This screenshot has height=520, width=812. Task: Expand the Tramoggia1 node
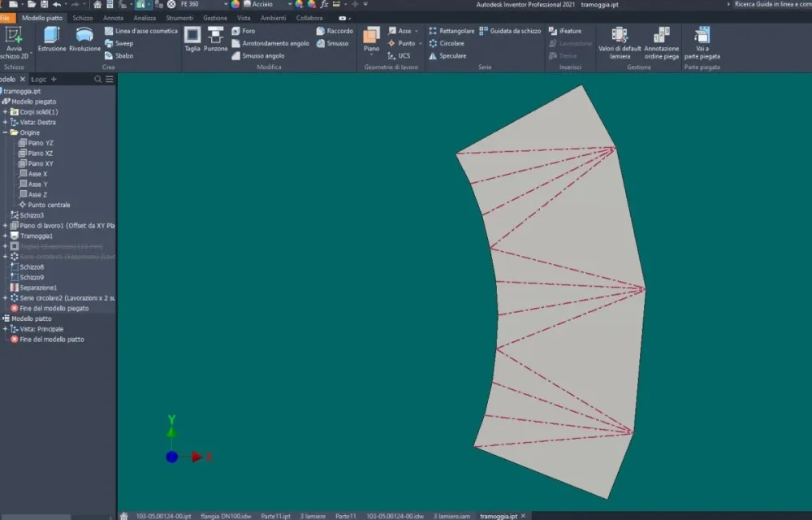pos(5,236)
